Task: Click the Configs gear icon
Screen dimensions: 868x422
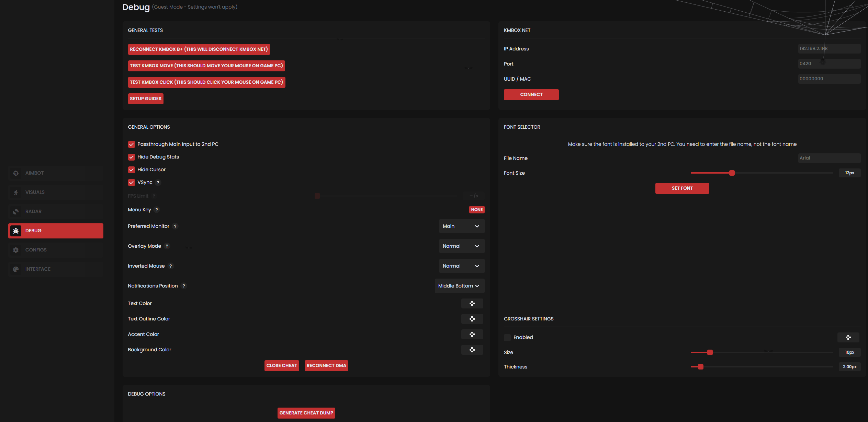Action: pyautogui.click(x=16, y=250)
